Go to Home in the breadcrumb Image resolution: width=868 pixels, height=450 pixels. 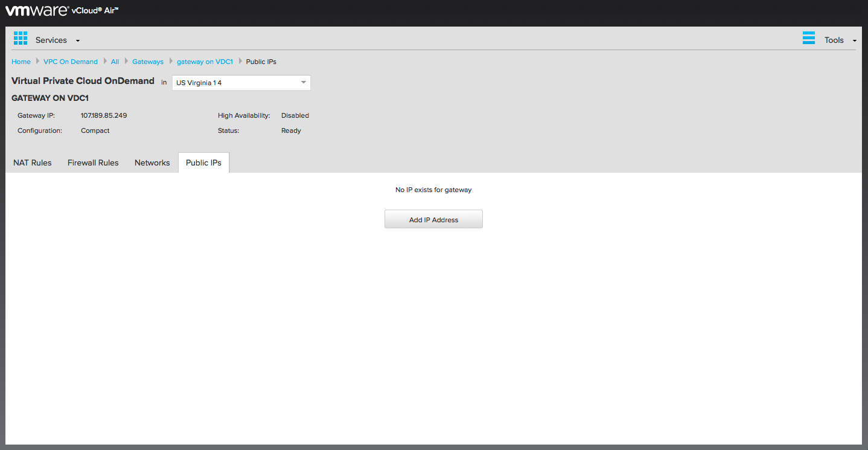point(21,62)
